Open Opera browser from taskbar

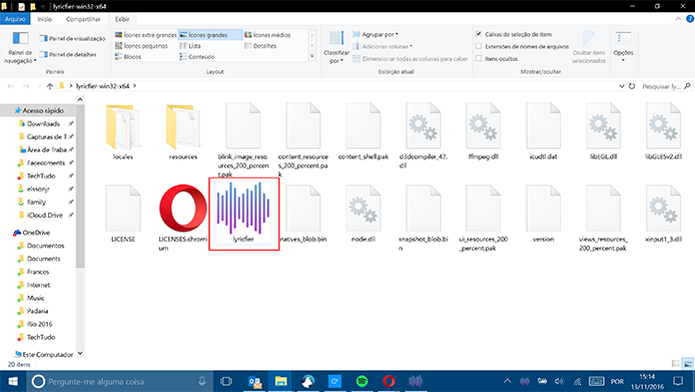389,381
